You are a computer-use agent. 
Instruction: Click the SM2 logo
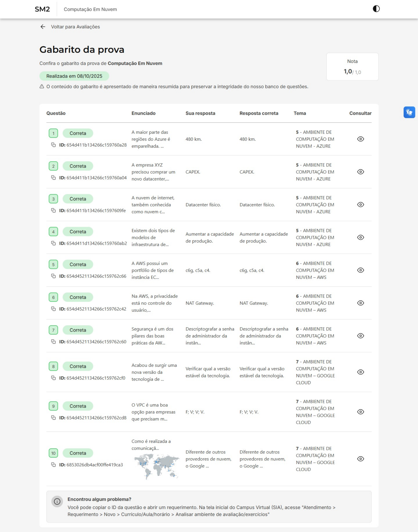[42, 9]
